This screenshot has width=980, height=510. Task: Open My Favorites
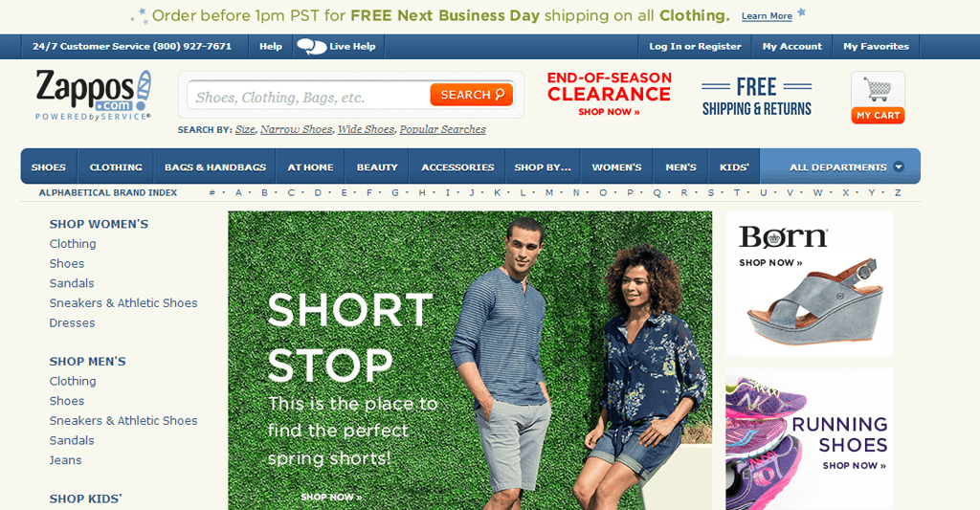point(876,46)
